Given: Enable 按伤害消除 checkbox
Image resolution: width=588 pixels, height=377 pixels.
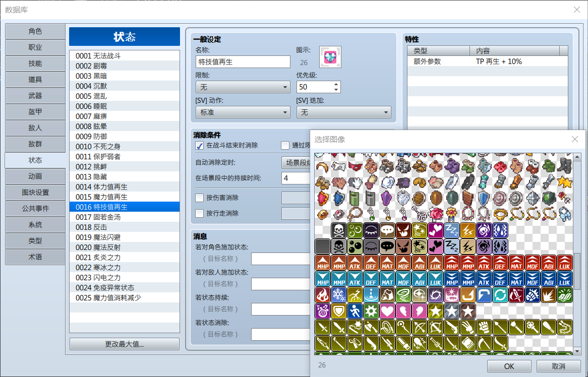Looking at the screenshot, I should [200, 198].
